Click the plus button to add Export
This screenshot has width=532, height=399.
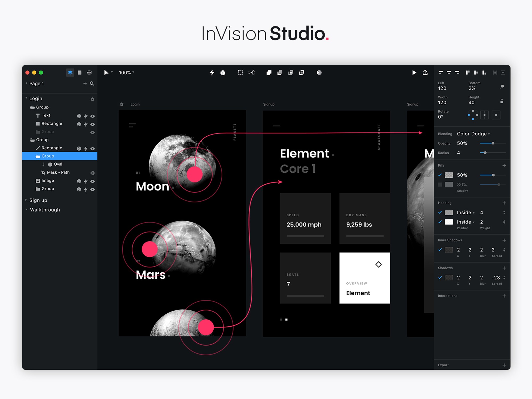tap(504, 365)
